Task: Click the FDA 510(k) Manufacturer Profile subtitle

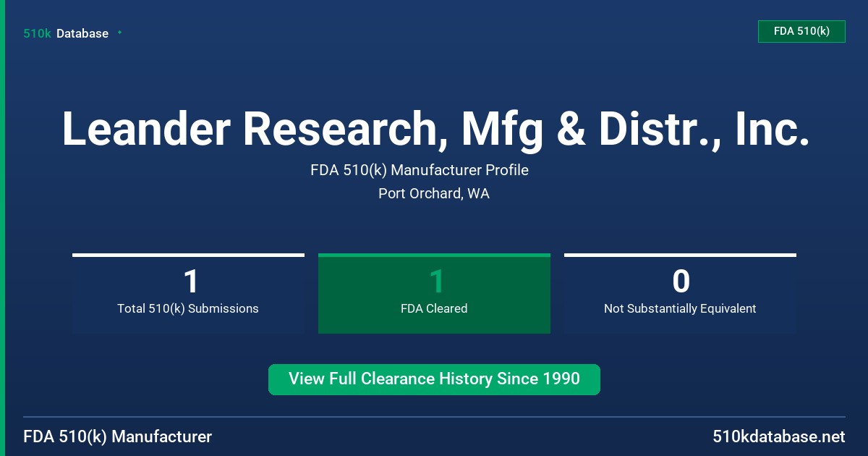Action: point(420,170)
